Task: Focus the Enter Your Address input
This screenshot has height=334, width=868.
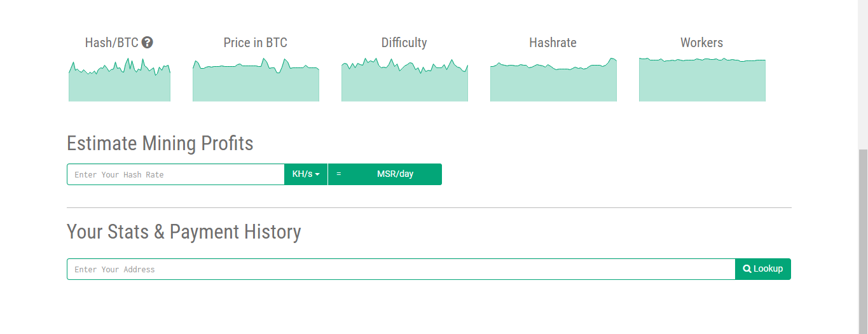Action: (401, 269)
